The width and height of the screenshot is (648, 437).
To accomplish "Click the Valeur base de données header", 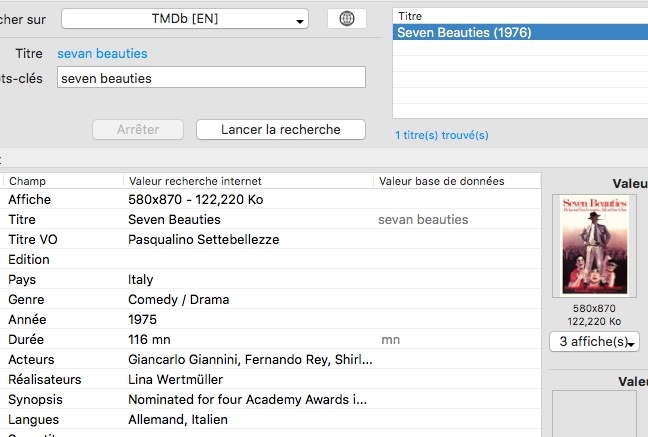I will 456,181.
